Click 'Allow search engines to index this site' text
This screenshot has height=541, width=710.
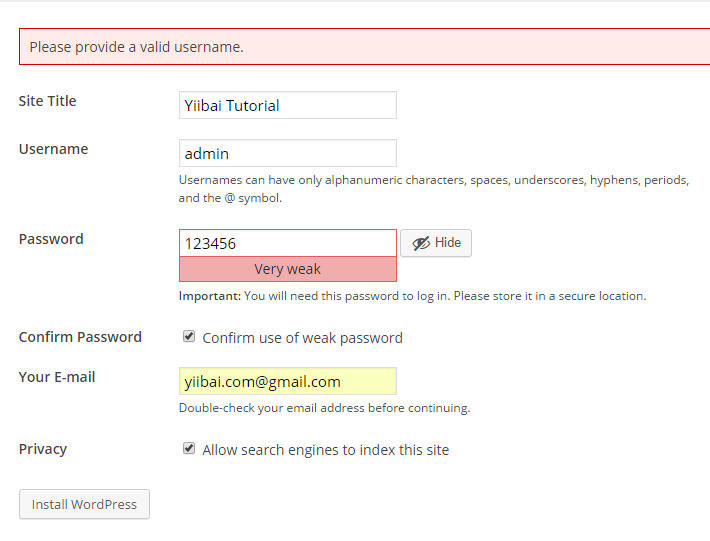(325, 450)
